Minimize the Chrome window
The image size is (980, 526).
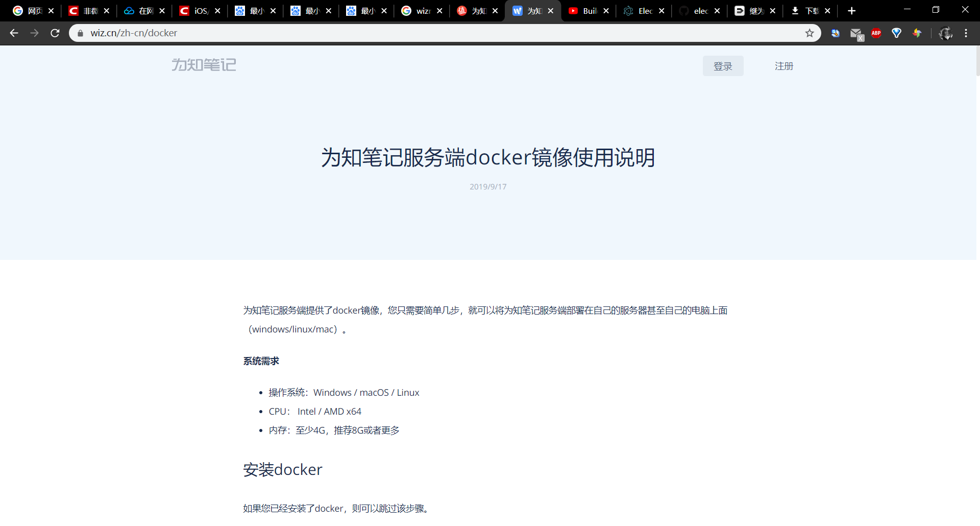(x=907, y=10)
